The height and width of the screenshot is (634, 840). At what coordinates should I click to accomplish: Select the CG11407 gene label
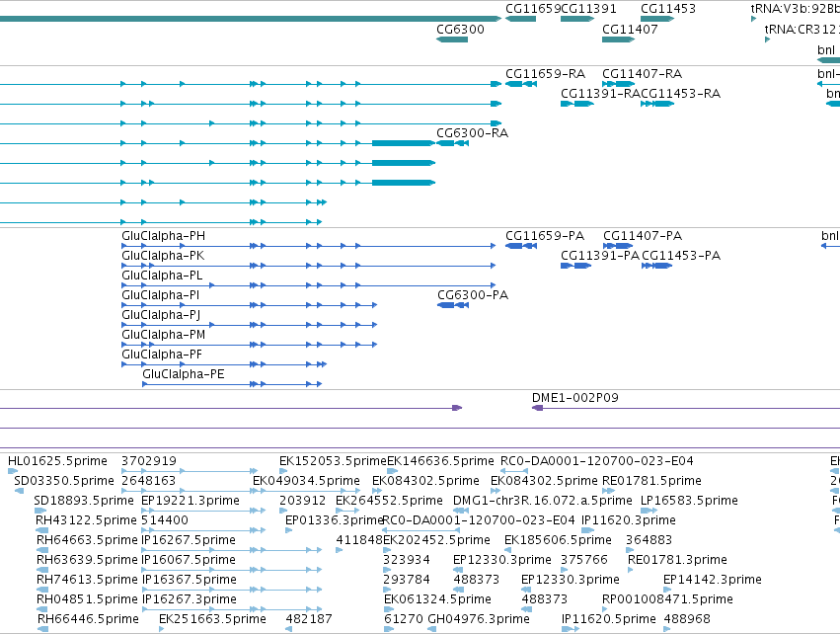click(630, 29)
